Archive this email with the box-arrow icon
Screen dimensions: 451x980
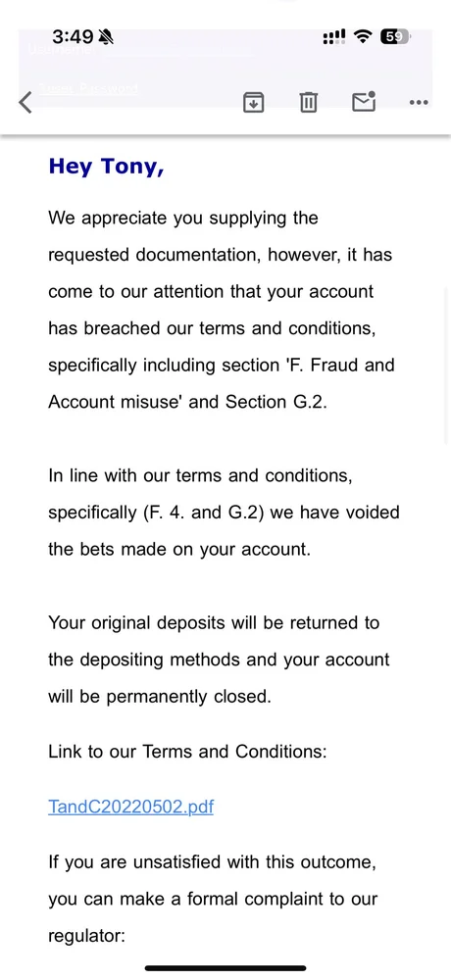point(253,102)
